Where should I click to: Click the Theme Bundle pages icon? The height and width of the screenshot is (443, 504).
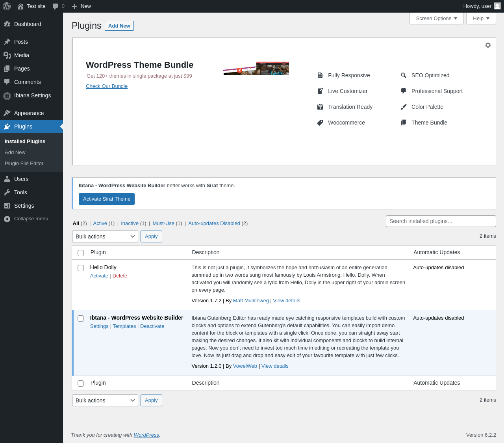click(x=404, y=123)
